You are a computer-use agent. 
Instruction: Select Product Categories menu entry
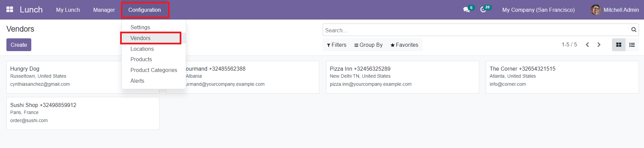click(154, 70)
